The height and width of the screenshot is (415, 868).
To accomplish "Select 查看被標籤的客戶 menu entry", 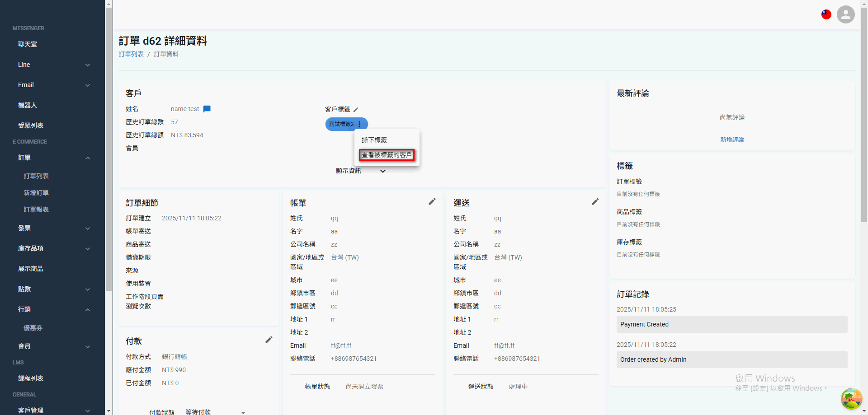I will coord(387,155).
